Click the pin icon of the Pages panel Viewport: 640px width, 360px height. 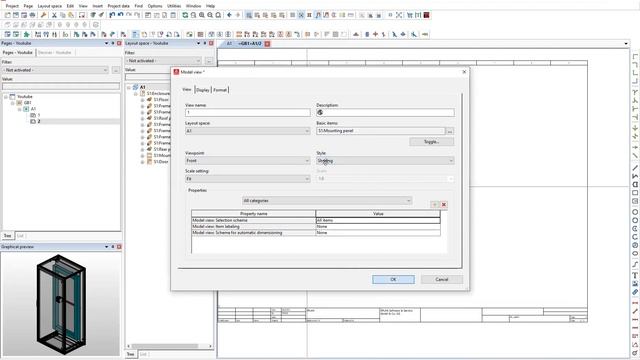(113, 43)
